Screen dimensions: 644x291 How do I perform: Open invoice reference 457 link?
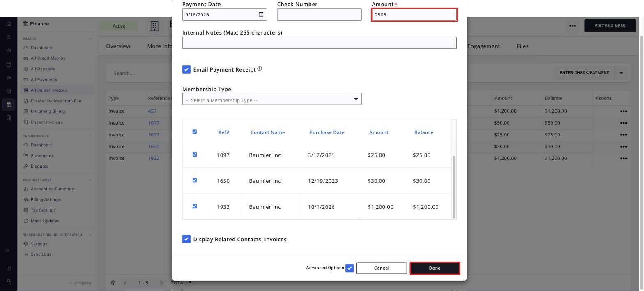152,111
